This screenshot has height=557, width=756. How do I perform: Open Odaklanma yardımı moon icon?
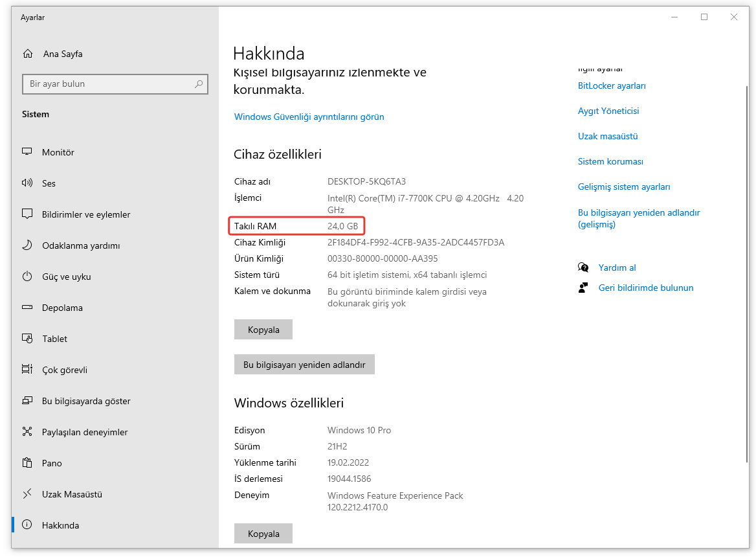point(27,245)
